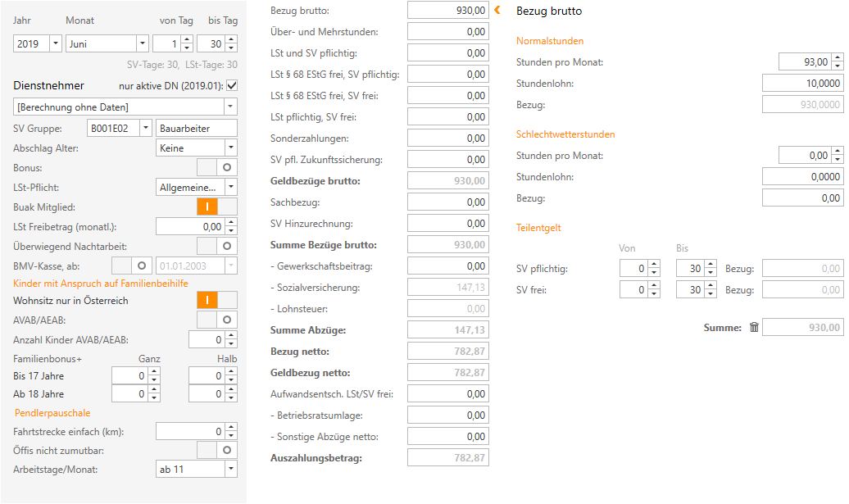
Task: Click the SV pfl. Zukunftssicherung field
Action: [x=447, y=159]
